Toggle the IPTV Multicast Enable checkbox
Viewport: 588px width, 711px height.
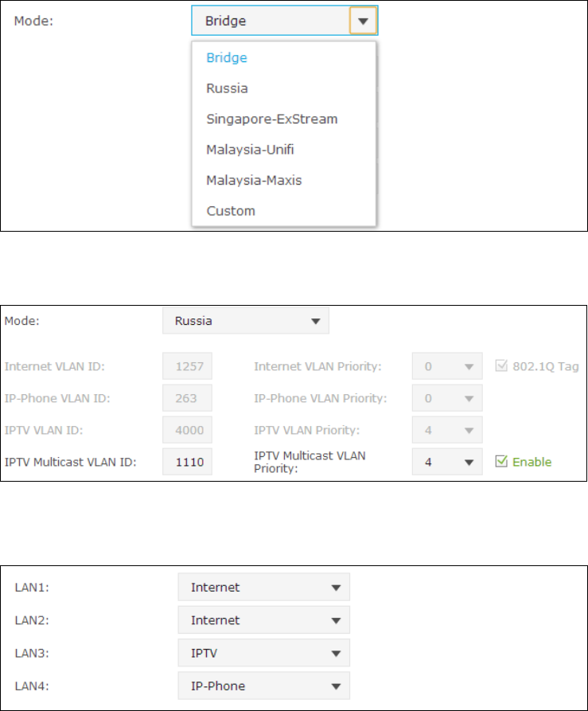pyautogui.click(x=501, y=461)
